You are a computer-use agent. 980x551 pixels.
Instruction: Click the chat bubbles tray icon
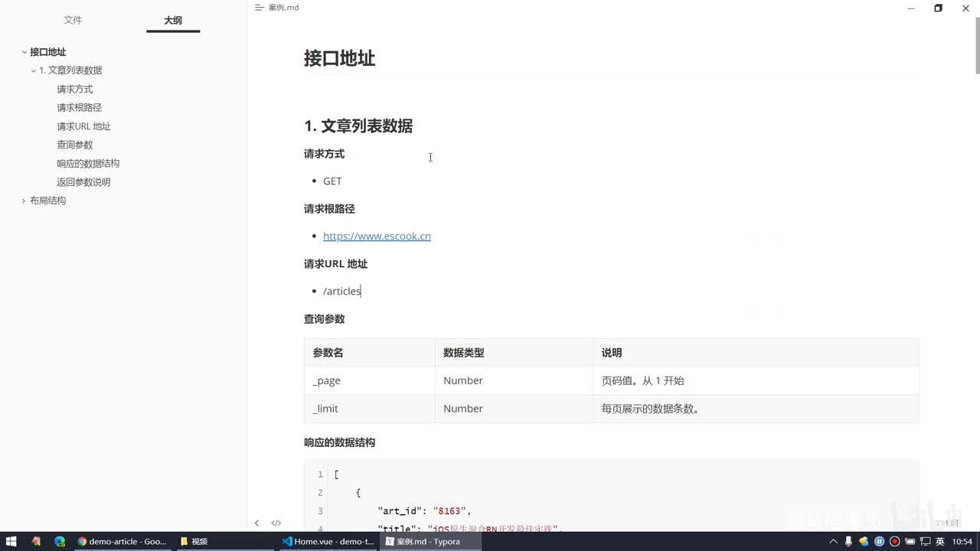click(864, 542)
